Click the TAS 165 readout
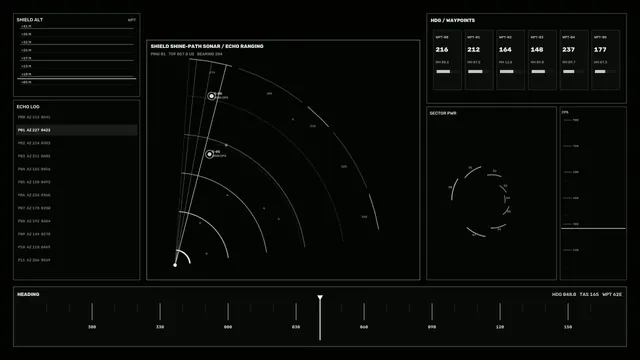Screen dimensions: 640x360 coord(589,294)
